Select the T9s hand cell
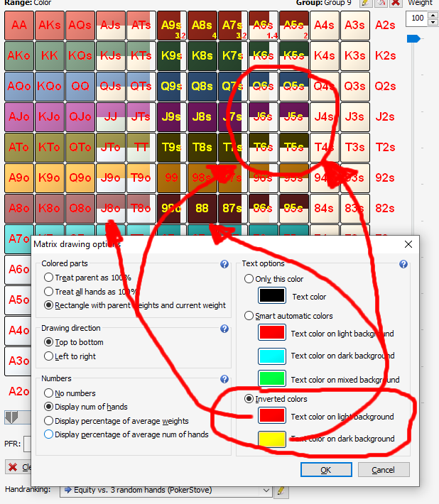Image resolution: width=439 pixels, height=504 pixels. [x=172, y=148]
